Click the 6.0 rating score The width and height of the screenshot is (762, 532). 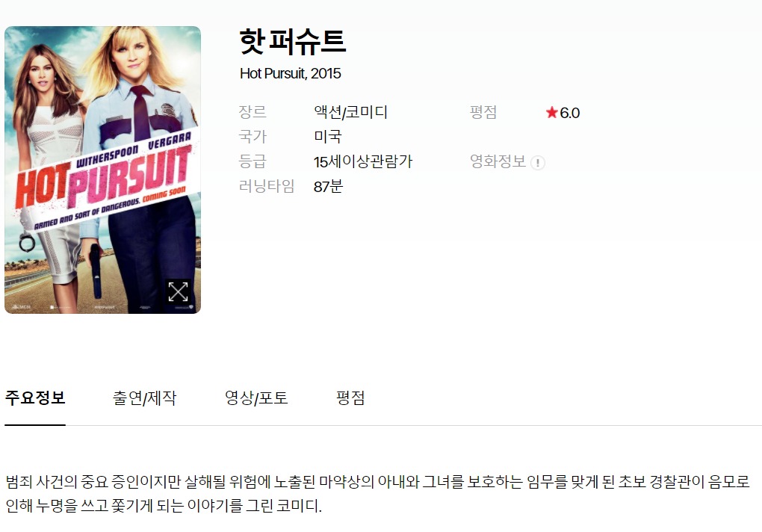click(569, 113)
